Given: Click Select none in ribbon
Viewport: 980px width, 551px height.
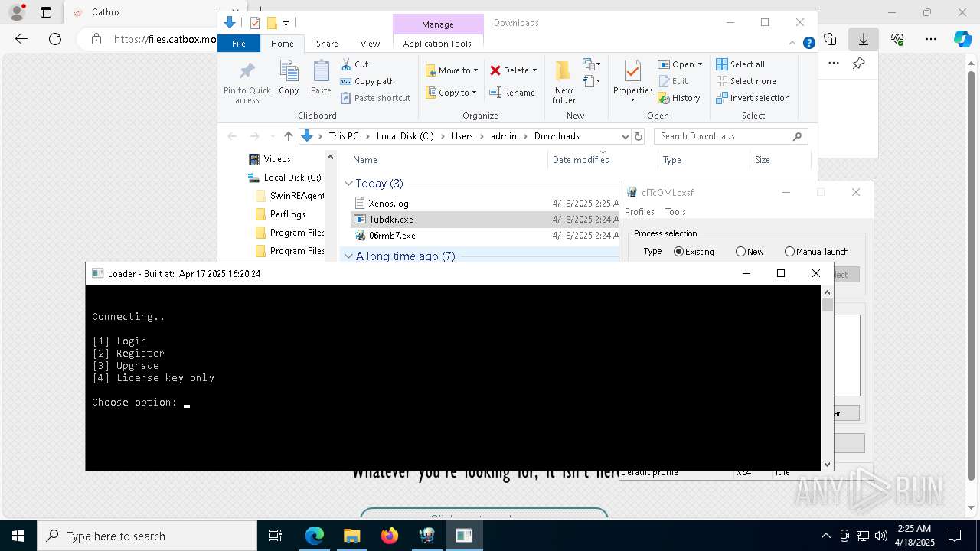Looking at the screenshot, I should click(746, 81).
